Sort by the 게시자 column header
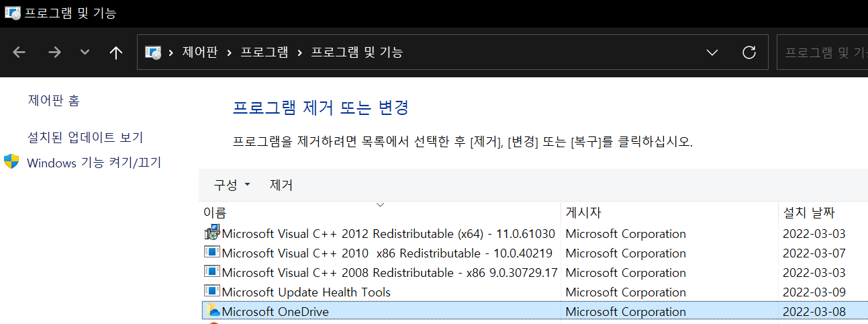The height and width of the screenshot is (324, 868). (x=669, y=213)
